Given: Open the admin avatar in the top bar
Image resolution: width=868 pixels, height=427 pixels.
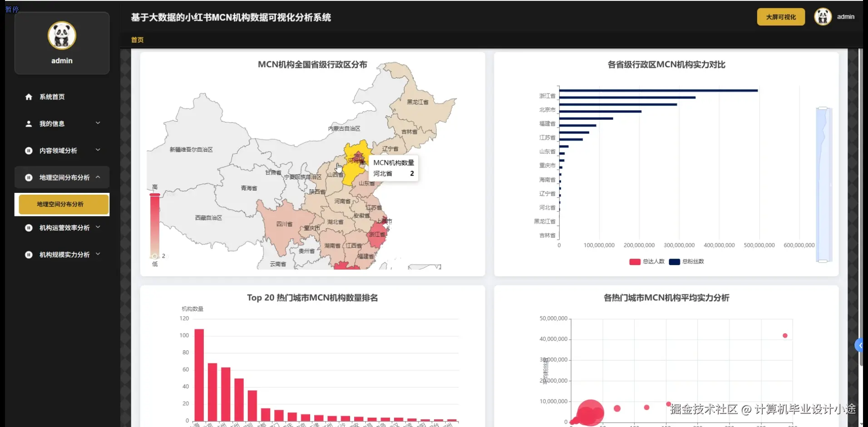Looking at the screenshot, I should pos(823,17).
